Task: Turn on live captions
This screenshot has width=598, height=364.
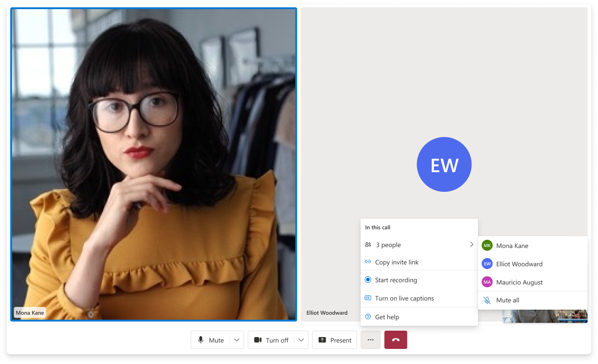Action: pos(404,298)
